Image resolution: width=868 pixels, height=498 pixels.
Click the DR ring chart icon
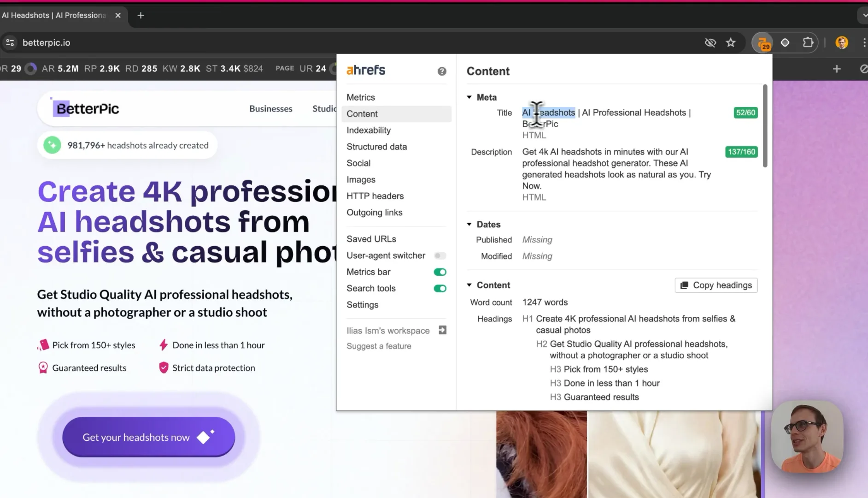pos(30,69)
